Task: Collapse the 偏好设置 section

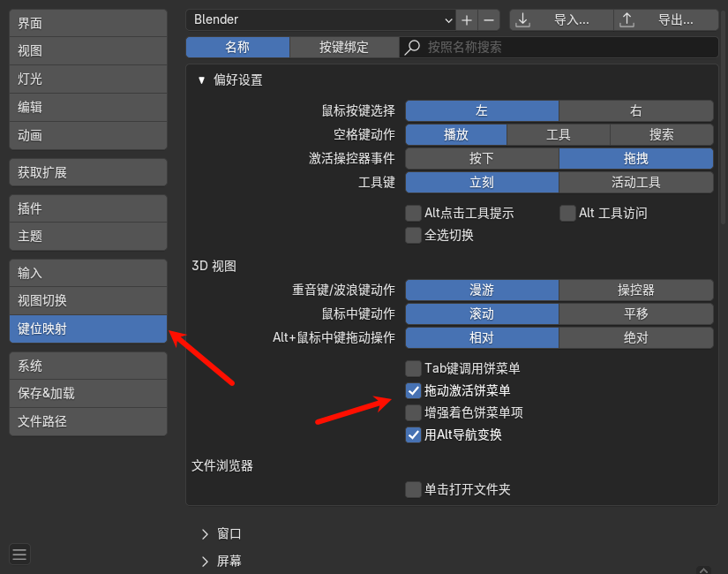Action: (x=202, y=80)
